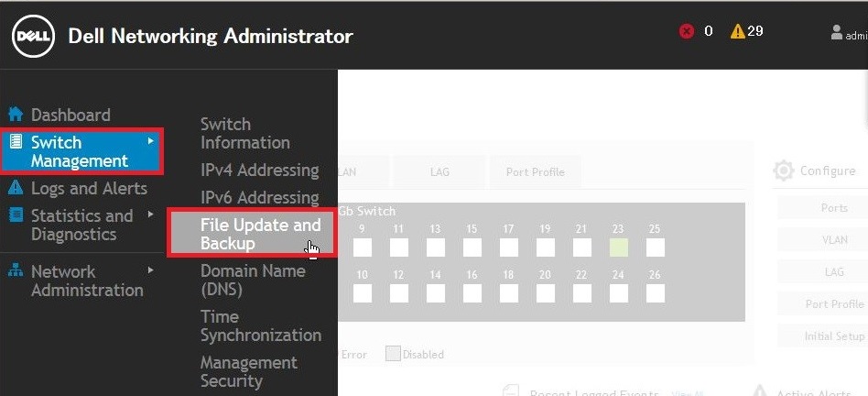
Task: Select switch port 11
Action: (399, 247)
